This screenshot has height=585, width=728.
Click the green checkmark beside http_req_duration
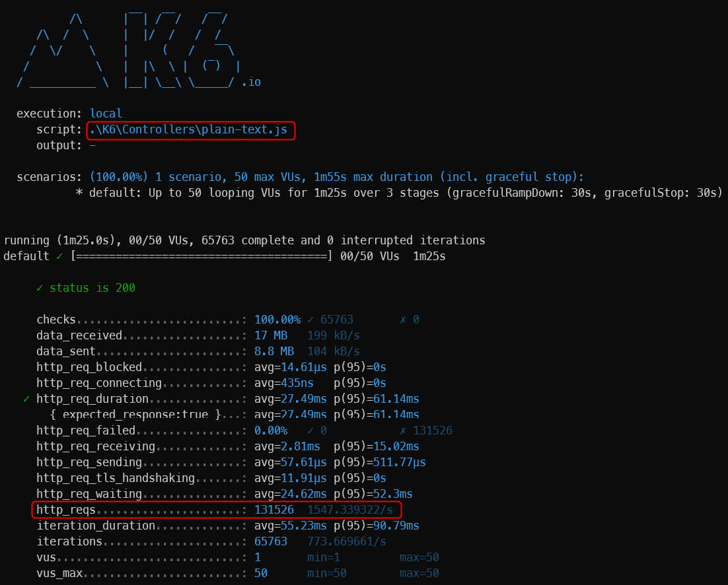[x=26, y=399]
